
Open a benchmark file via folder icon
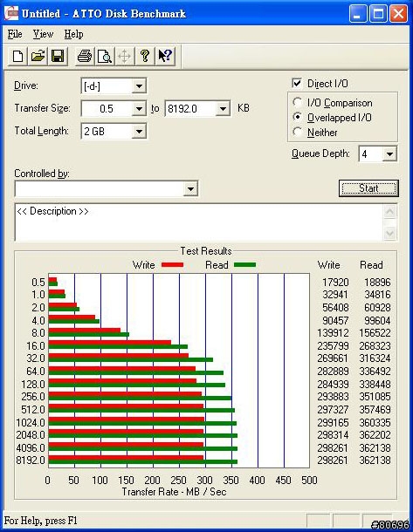[x=38, y=56]
